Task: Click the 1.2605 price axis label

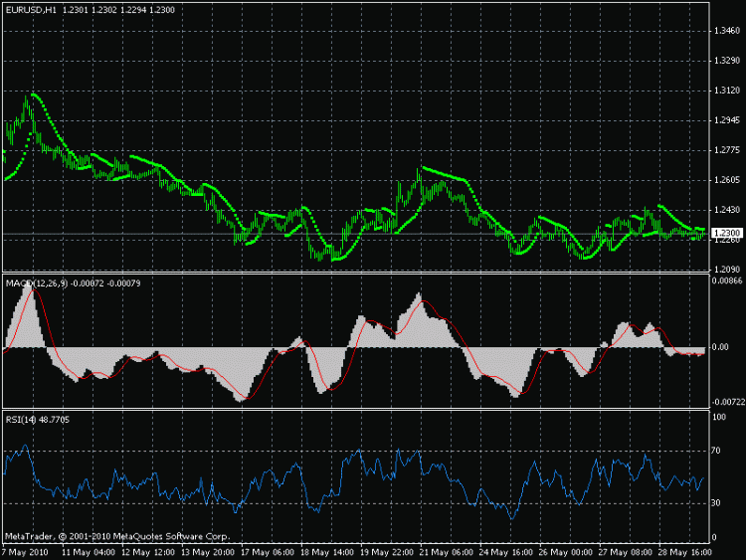Action: pyautogui.click(x=727, y=180)
